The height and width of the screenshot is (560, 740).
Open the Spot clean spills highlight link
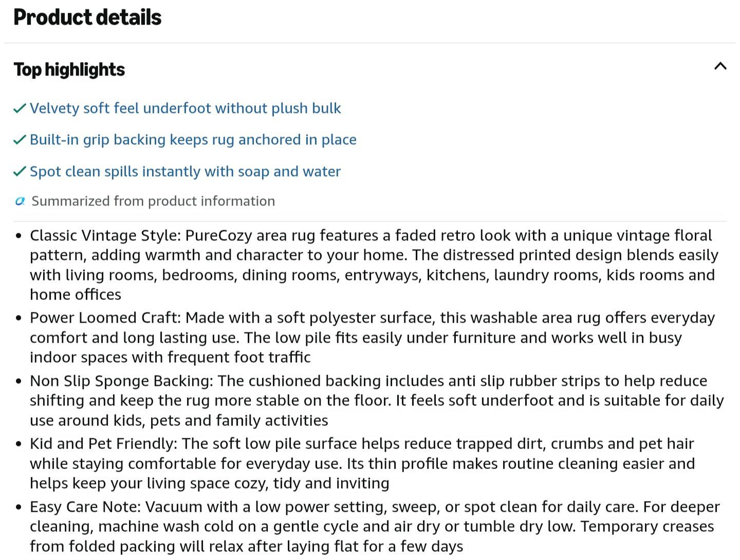click(185, 172)
